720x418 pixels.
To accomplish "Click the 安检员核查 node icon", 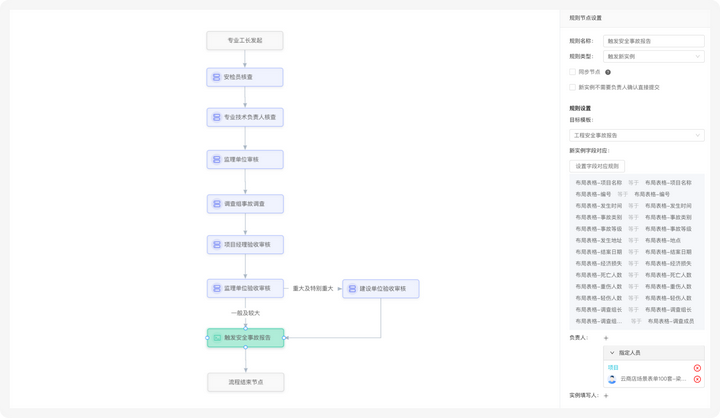I will [215, 77].
